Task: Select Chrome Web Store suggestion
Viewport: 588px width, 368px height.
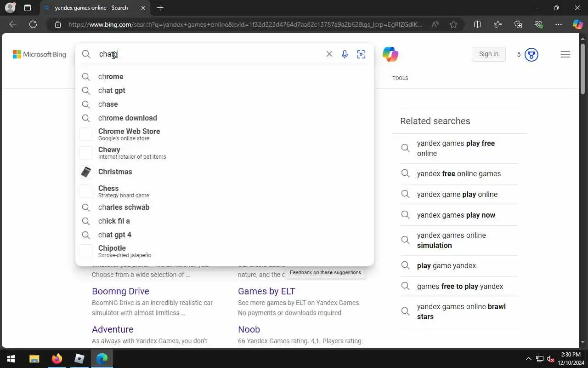Action: point(225,134)
